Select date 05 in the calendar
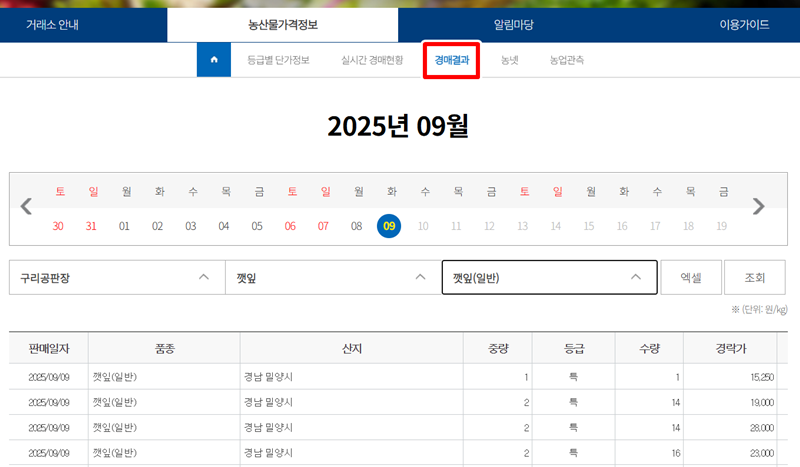This screenshot has width=800, height=467. point(257,226)
